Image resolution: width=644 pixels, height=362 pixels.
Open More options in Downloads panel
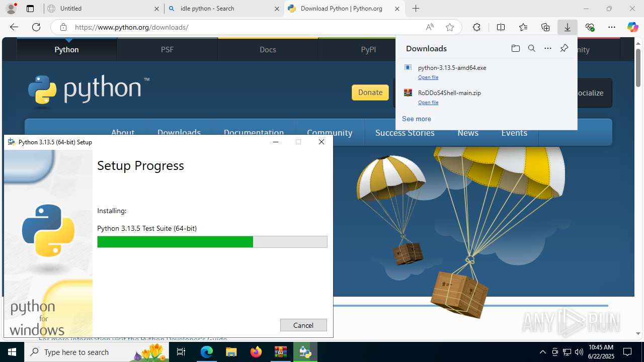click(548, 48)
